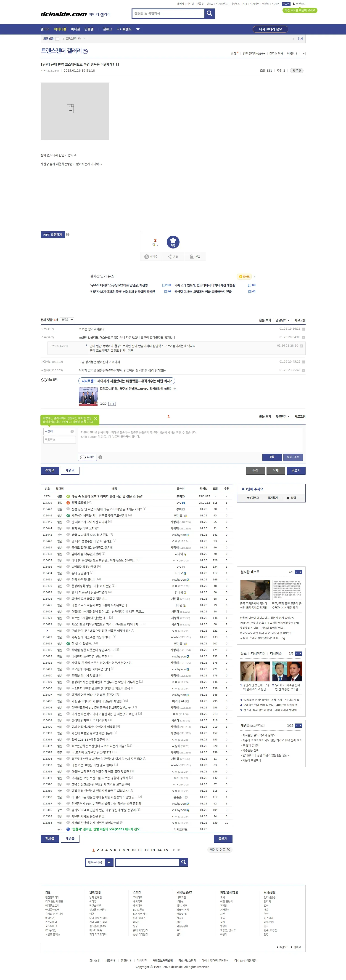Submit comment with 등록 button
The height and width of the screenshot is (980, 346).
pyautogui.click(x=272, y=457)
